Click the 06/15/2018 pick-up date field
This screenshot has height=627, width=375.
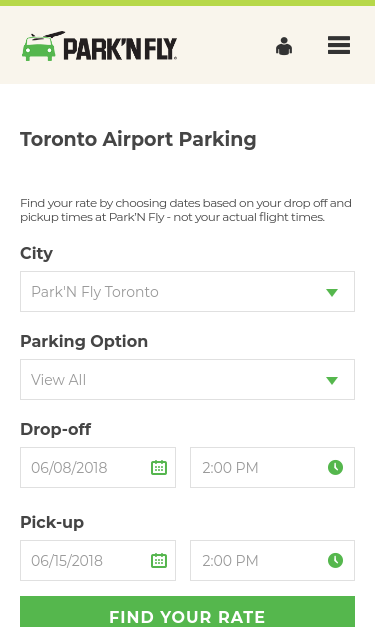point(98,561)
